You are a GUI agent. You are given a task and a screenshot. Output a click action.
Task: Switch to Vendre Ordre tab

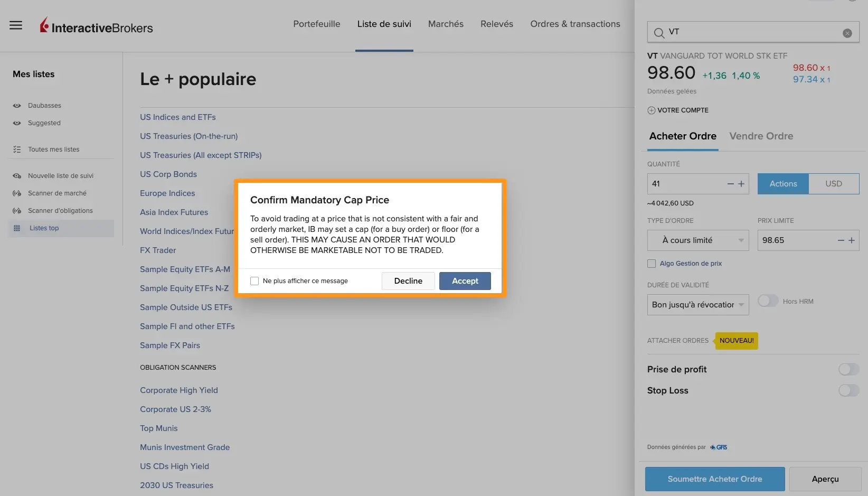[761, 136]
